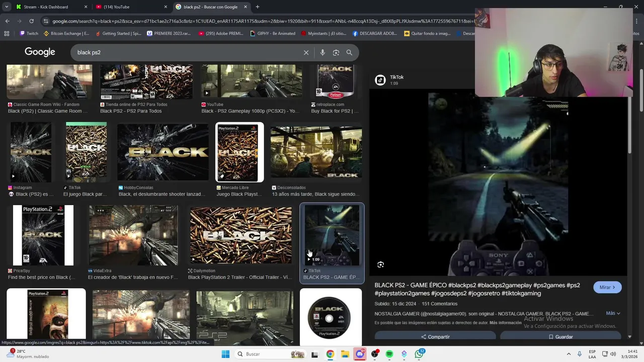
Task: Click the magnifier search button
Action: pos(349,52)
